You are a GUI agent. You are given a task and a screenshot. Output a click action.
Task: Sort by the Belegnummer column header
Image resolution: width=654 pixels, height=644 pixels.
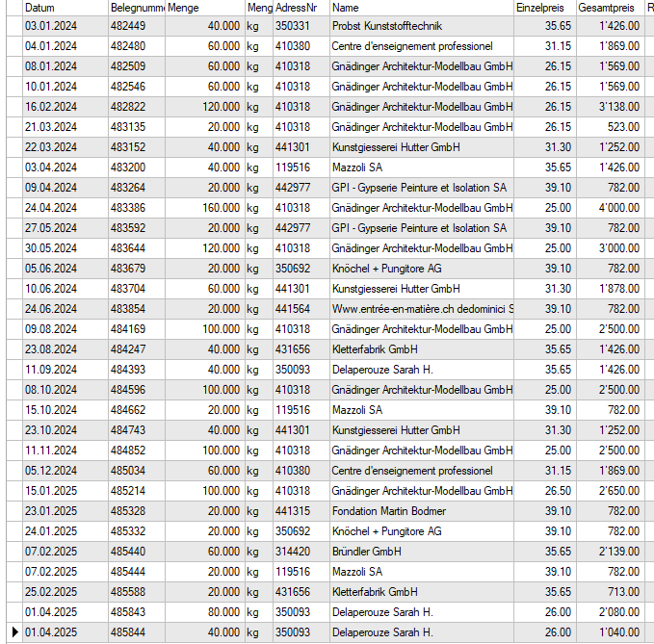pos(136,8)
